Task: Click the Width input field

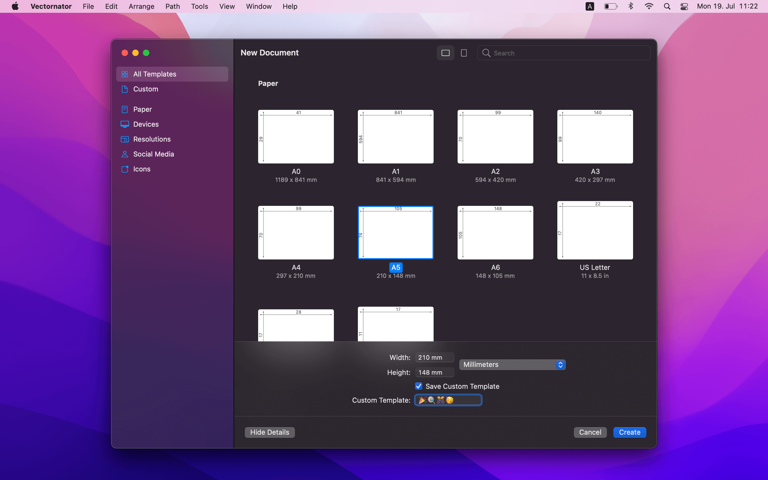Action: (434, 358)
